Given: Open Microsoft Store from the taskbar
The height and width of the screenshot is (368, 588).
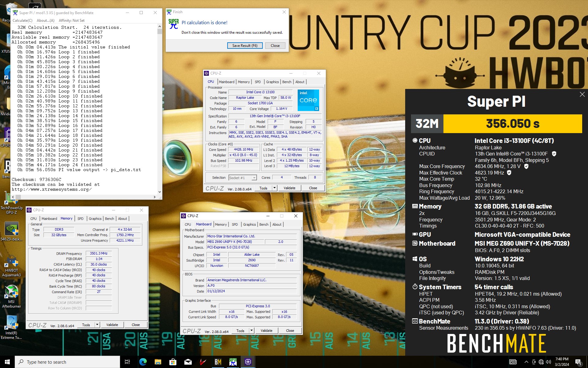Looking at the screenshot, I should 173,362.
